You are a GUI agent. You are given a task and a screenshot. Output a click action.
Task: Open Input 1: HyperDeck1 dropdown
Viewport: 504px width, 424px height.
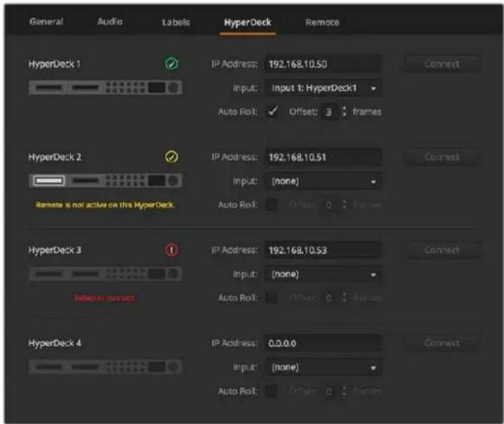pyautogui.click(x=323, y=88)
